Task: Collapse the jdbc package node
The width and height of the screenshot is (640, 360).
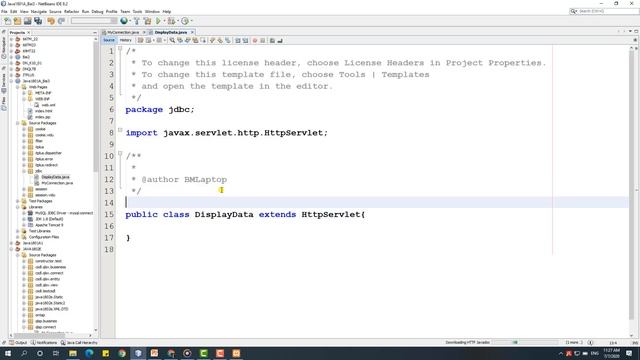Action: pos(24,171)
